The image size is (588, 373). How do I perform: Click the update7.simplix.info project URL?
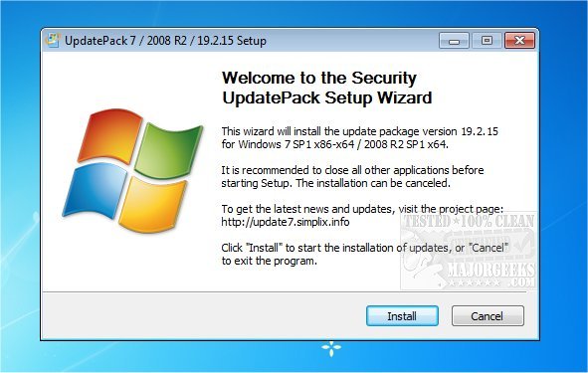285,222
